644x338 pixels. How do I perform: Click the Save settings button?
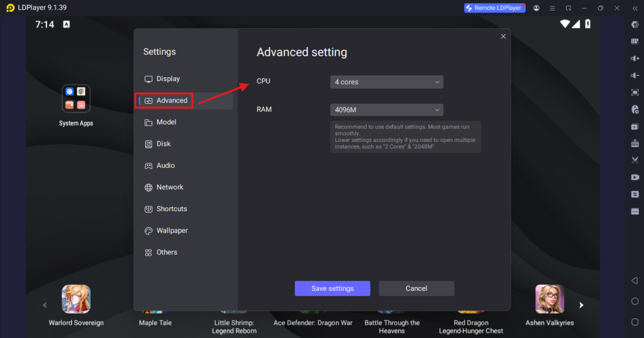[332, 288]
